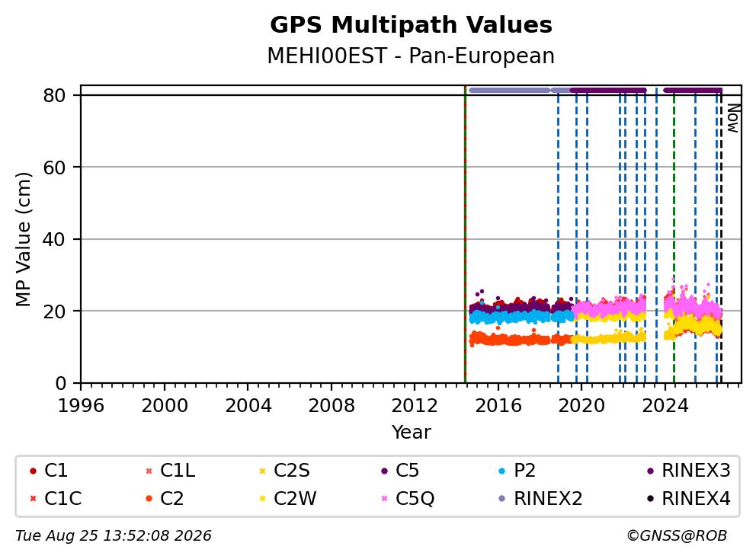Image resolution: width=756 pixels, height=559 pixels.
Task: Click the P2 blue legend dot
Action: tap(502, 471)
